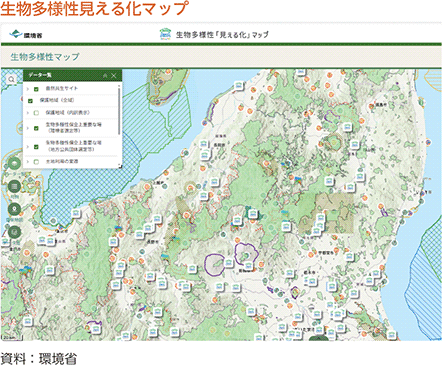The height and width of the screenshot is (365, 442).
Task: Enable the 土地利用の変遷 layer checkbox
Action: click(36, 162)
